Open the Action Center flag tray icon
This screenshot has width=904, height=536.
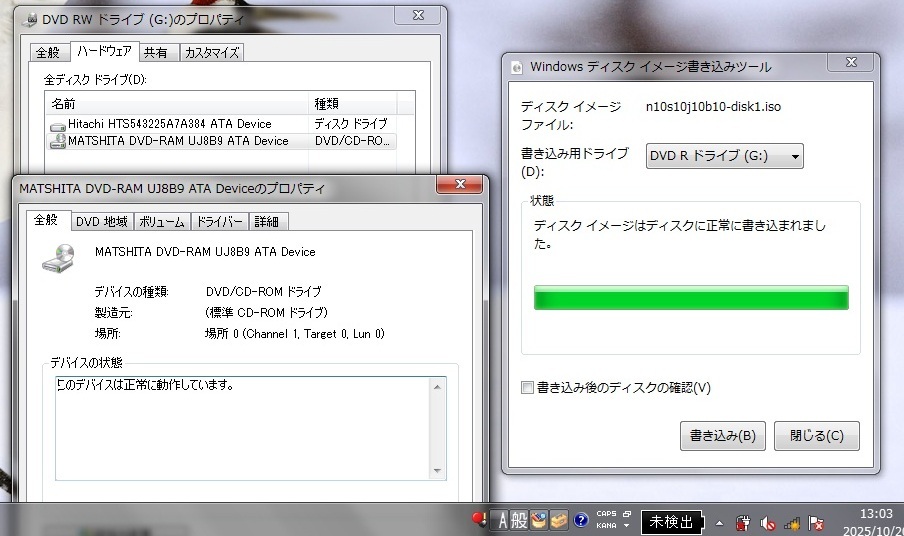point(816,523)
